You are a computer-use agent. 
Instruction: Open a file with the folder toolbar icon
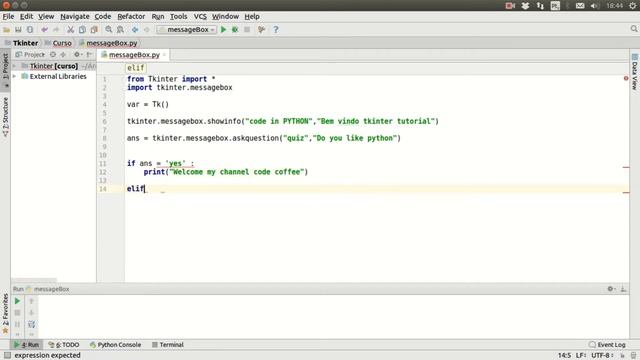click(x=7, y=30)
